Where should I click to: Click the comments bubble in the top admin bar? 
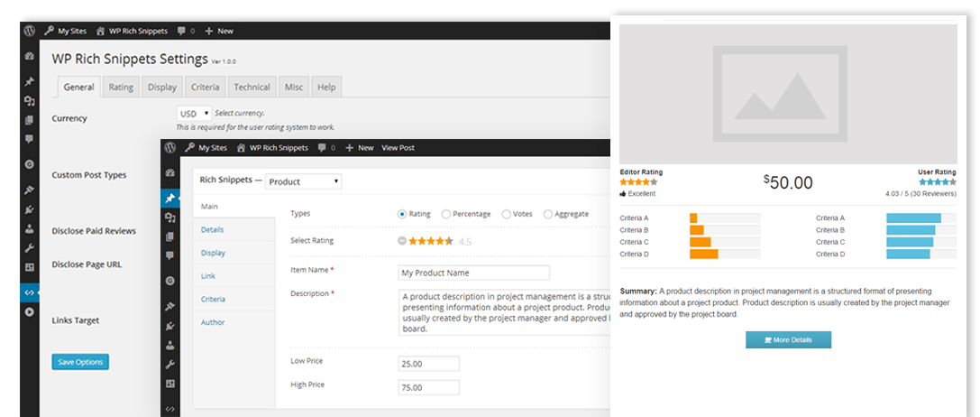184,31
